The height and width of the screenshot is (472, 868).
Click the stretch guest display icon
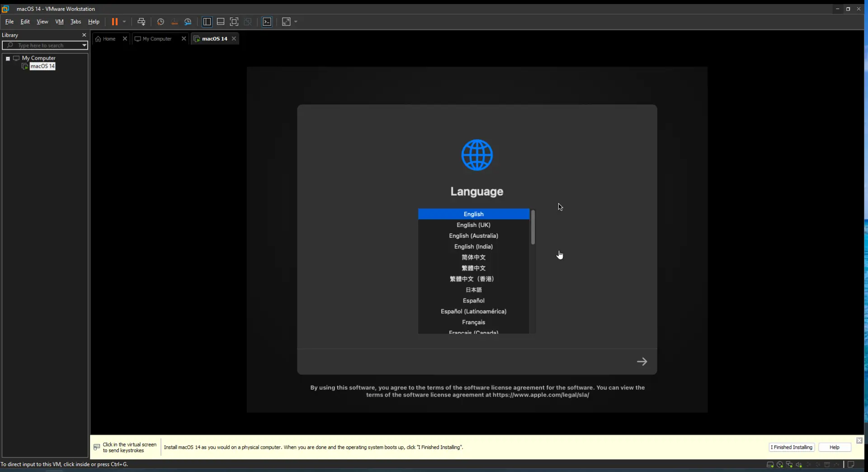click(x=286, y=22)
